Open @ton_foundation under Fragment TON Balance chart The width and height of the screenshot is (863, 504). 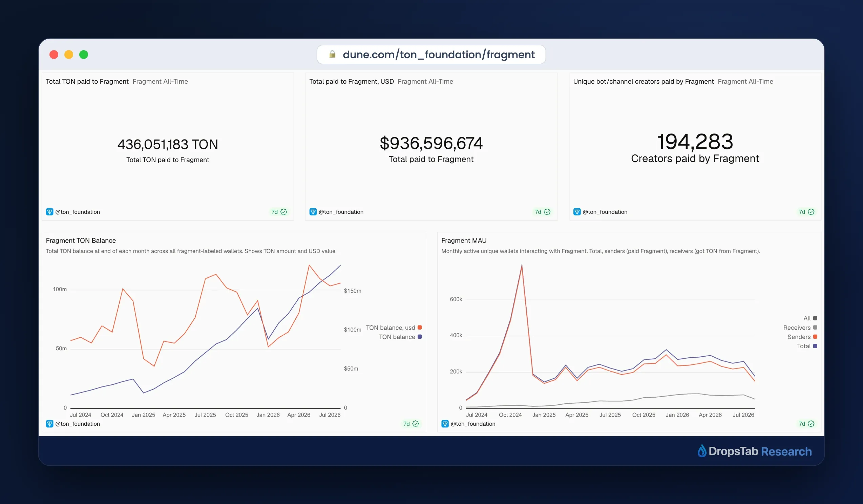coord(78,424)
